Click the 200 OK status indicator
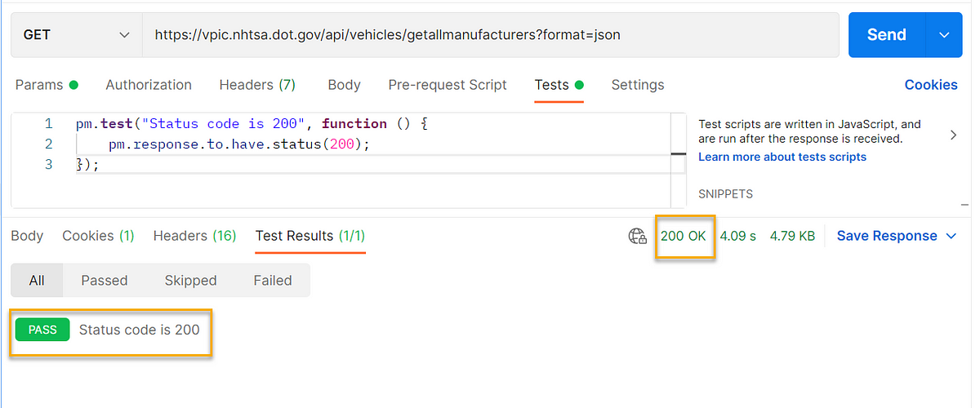 tap(684, 236)
